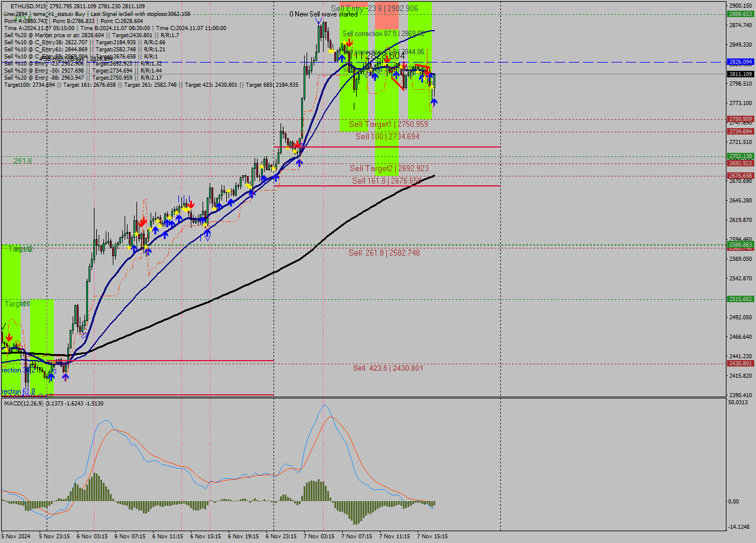Click the '6 Nov 15:15' time axis label
This screenshot has height=543, width=756.
pos(206,537)
